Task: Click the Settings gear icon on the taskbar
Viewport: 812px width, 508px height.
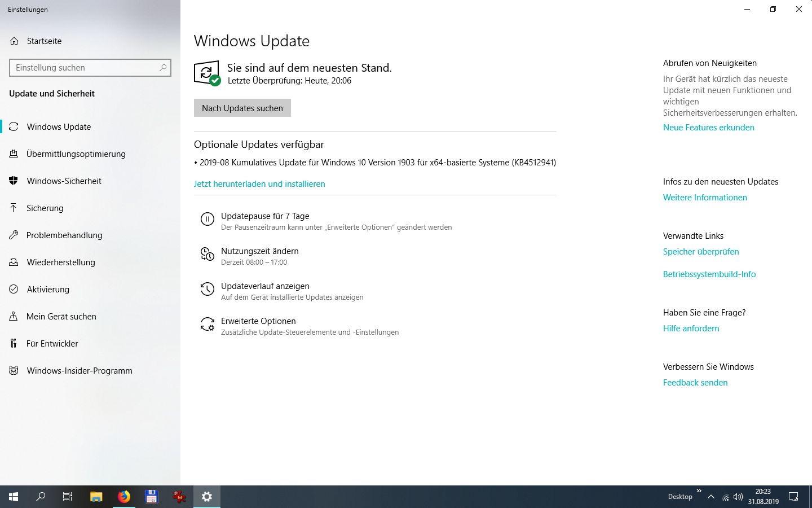Action: (x=207, y=497)
